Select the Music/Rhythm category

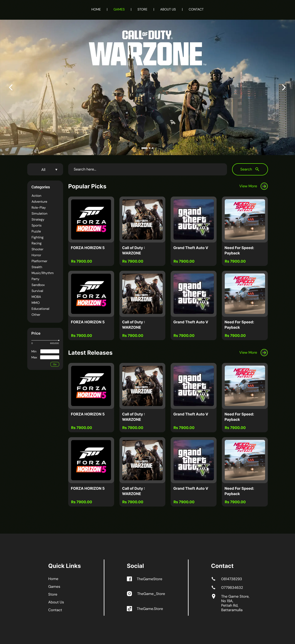pyautogui.click(x=42, y=273)
